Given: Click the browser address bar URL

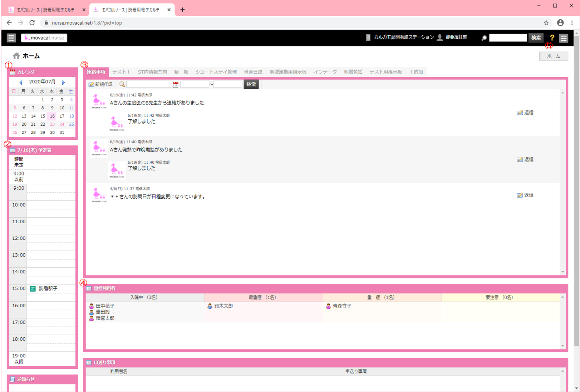Looking at the screenshot, I should [x=87, y=23].
